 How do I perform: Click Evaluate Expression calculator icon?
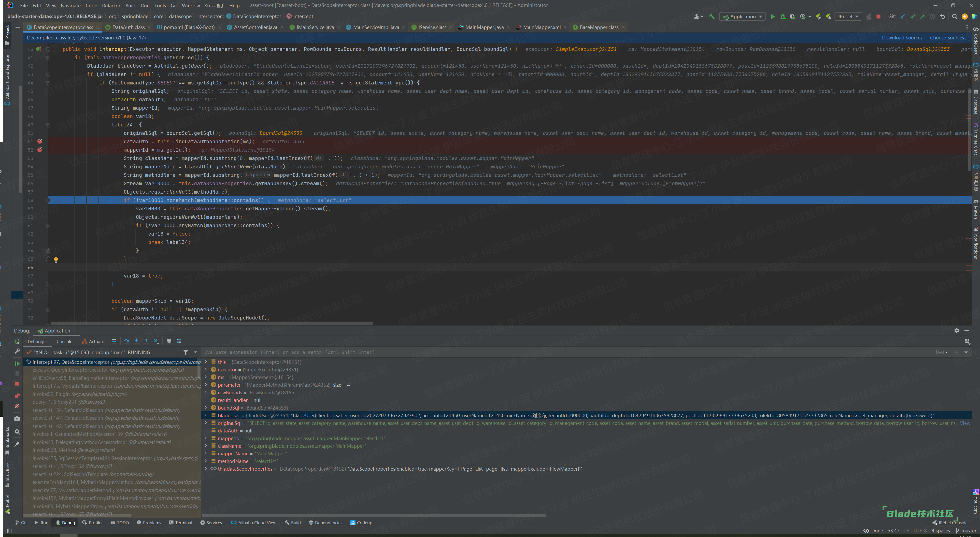pyautogui.click(x=169, y=341)
